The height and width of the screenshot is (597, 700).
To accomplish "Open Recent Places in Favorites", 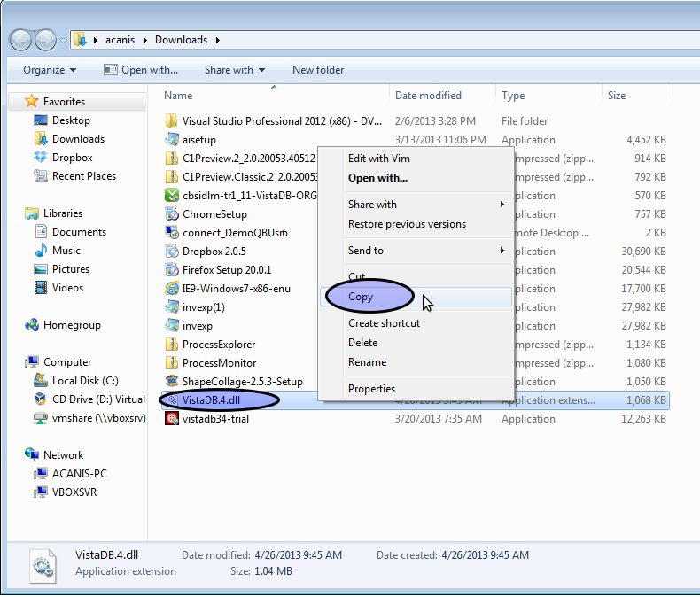I will pos(84,176).
